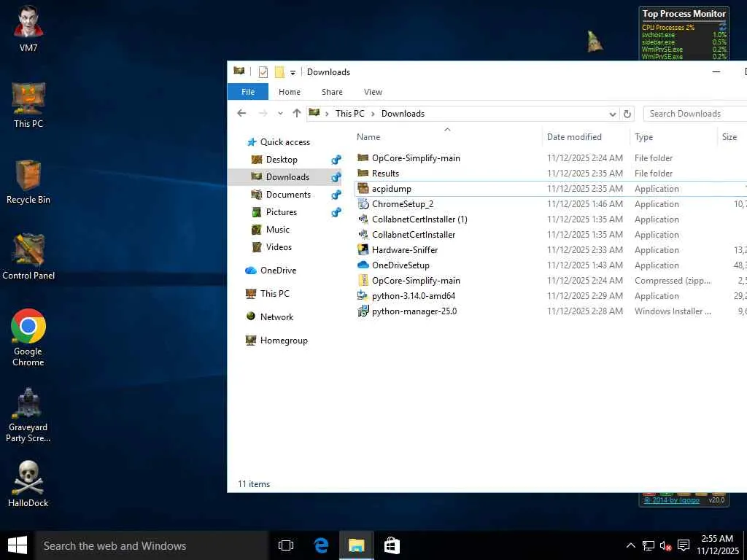Viewport: 747px width, 560px height.
Task: Open the Recycle Bin desktop icon
Action: pos(28,176)
